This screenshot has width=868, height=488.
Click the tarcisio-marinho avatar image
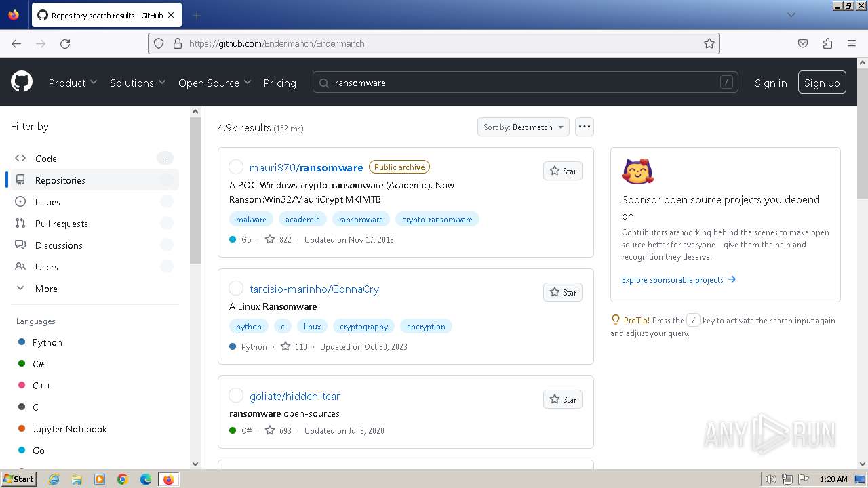(x=236, y=288)
